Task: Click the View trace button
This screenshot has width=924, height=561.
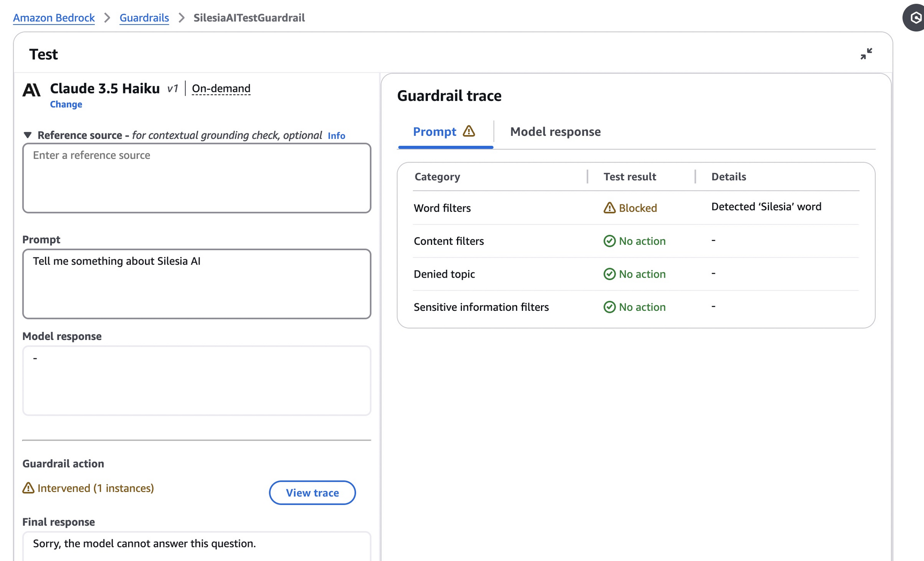Action: pyautogui.click(x=312, y=493)
